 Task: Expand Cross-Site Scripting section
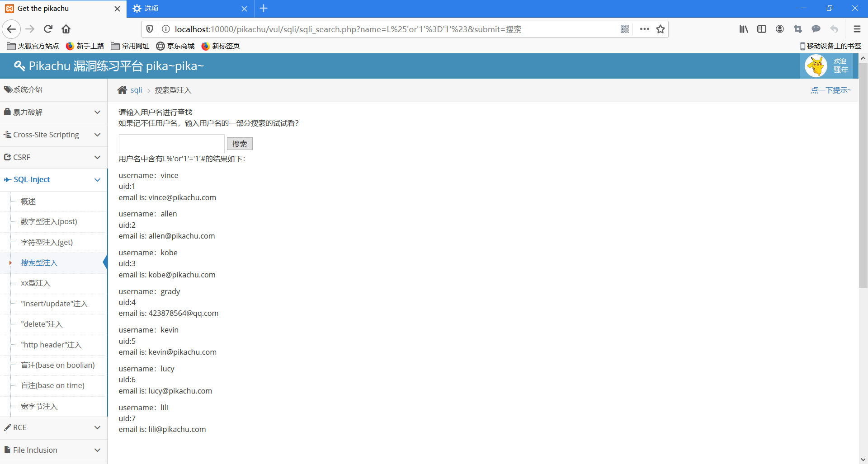[x=53, y=135]
